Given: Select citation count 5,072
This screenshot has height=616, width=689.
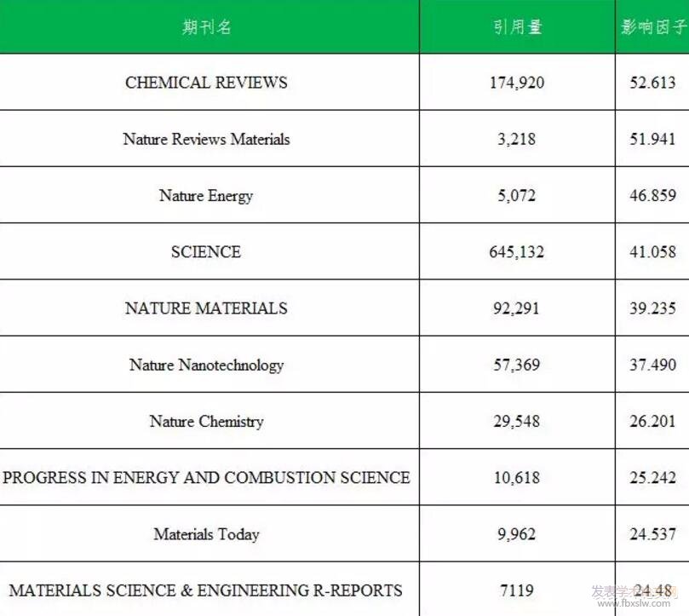Looking at the screenshot, I should 516,196.
